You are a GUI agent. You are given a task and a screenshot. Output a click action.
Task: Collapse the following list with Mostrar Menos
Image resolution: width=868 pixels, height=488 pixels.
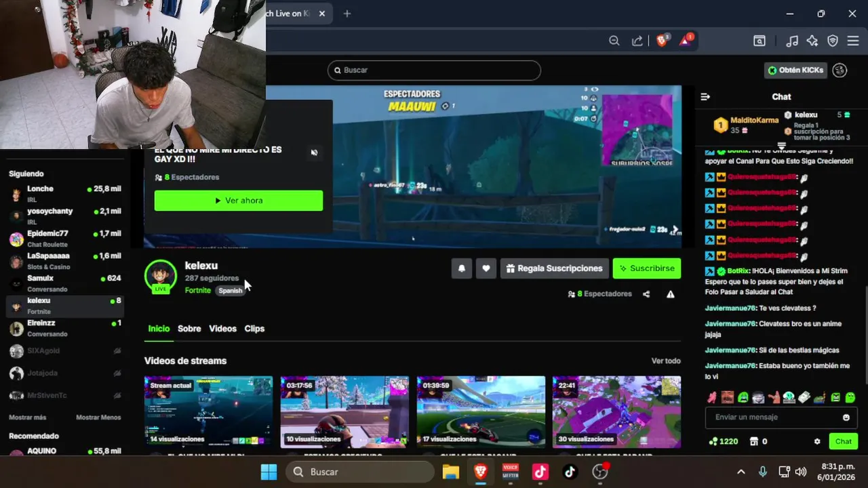coord(98,418)
